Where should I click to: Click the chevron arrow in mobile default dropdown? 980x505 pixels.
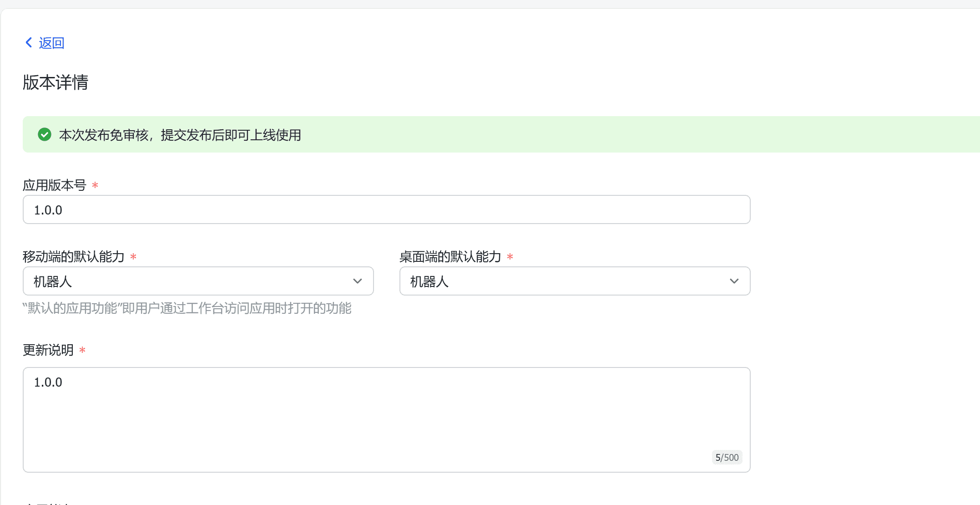coord(358,281)
